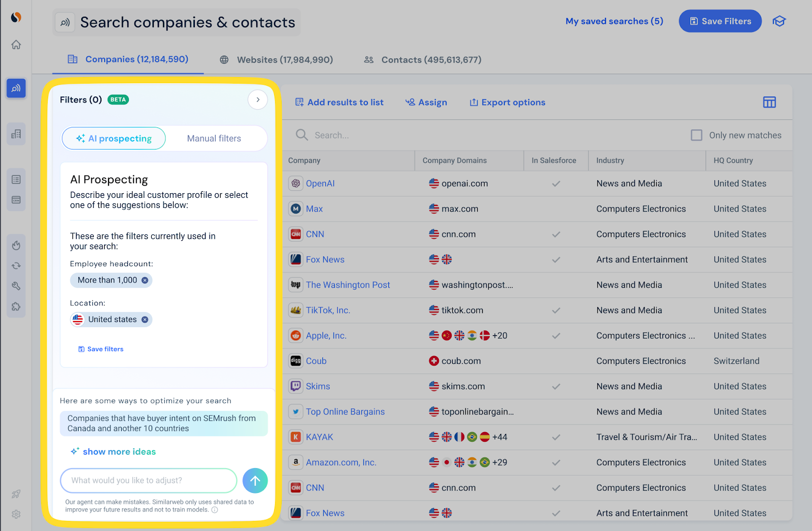Image resolution: width=812 pixels, height=531 pixels.
Task: Open the flame trending icon in sidebar
Action: tap(16, 245)
